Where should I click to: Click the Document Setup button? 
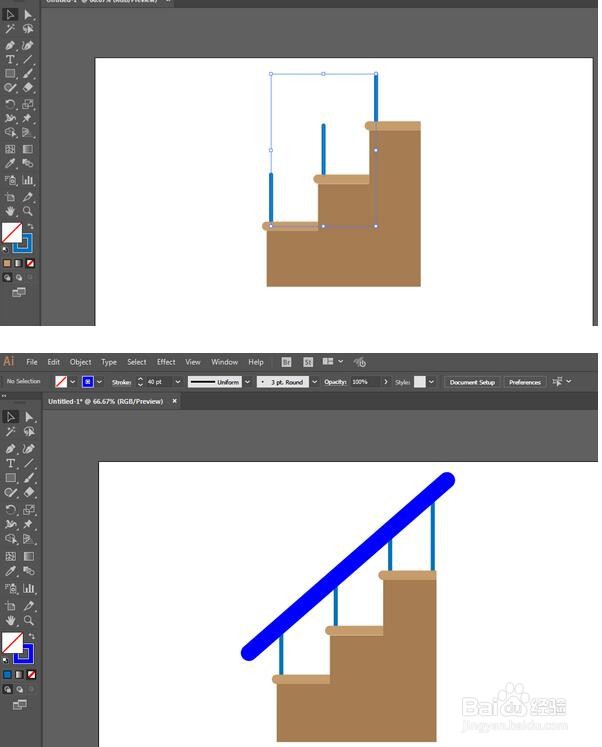click(472, 382)
